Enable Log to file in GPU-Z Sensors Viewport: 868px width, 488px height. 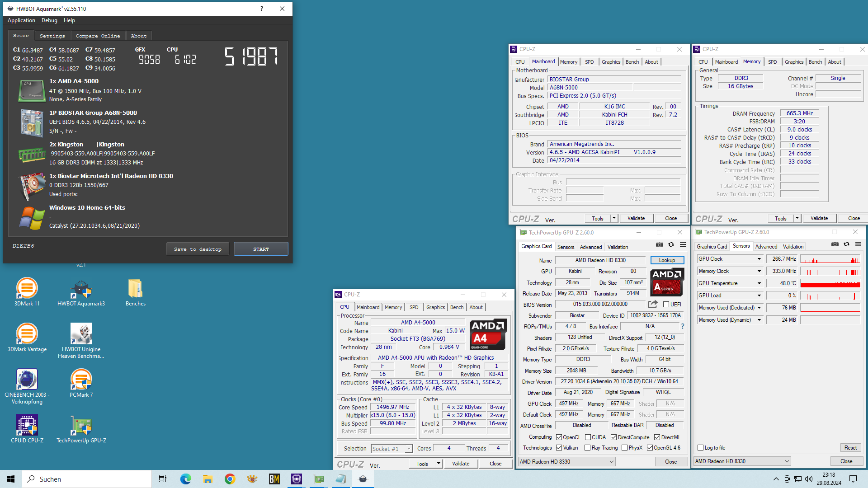tap(700, 448)
